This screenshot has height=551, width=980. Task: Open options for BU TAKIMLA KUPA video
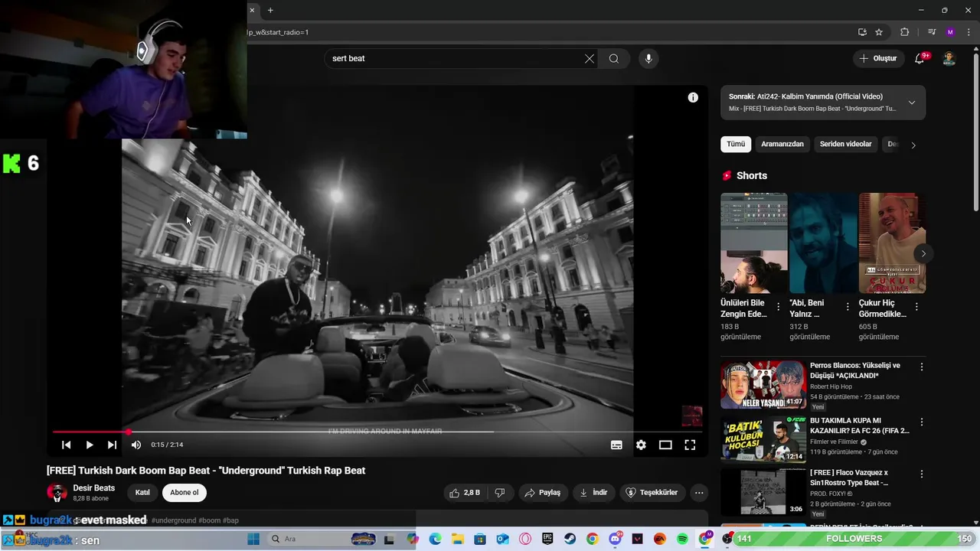pos(922,422)
